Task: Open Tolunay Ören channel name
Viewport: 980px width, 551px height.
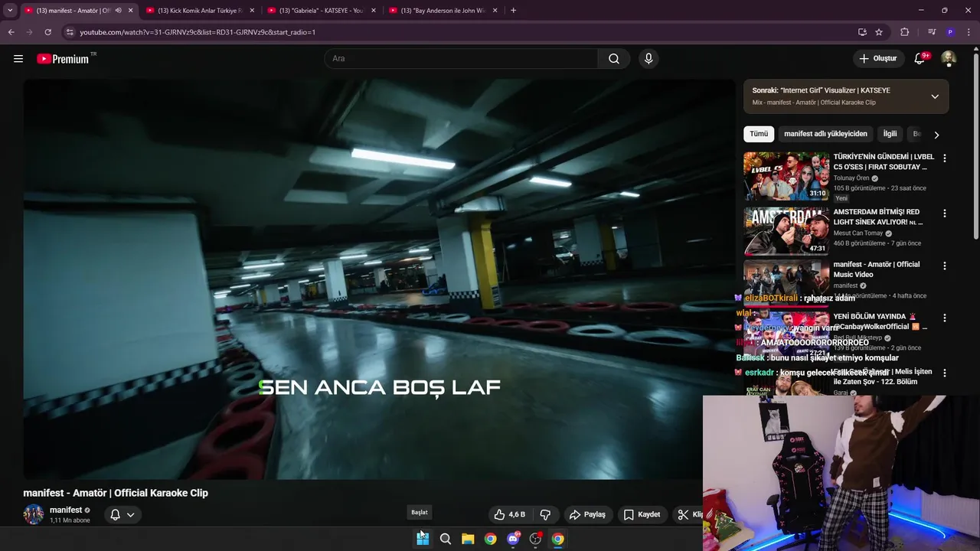Action: click(x=851, y=178)
